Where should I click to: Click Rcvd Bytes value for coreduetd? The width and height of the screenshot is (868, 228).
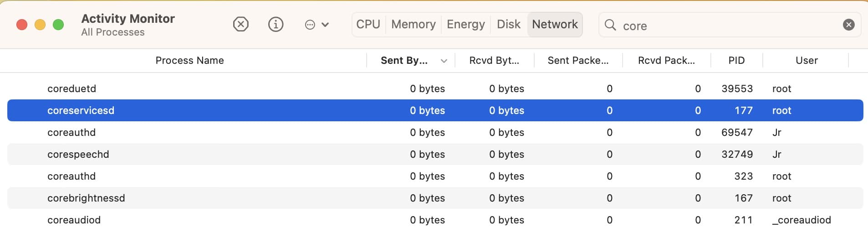[506, 88]
